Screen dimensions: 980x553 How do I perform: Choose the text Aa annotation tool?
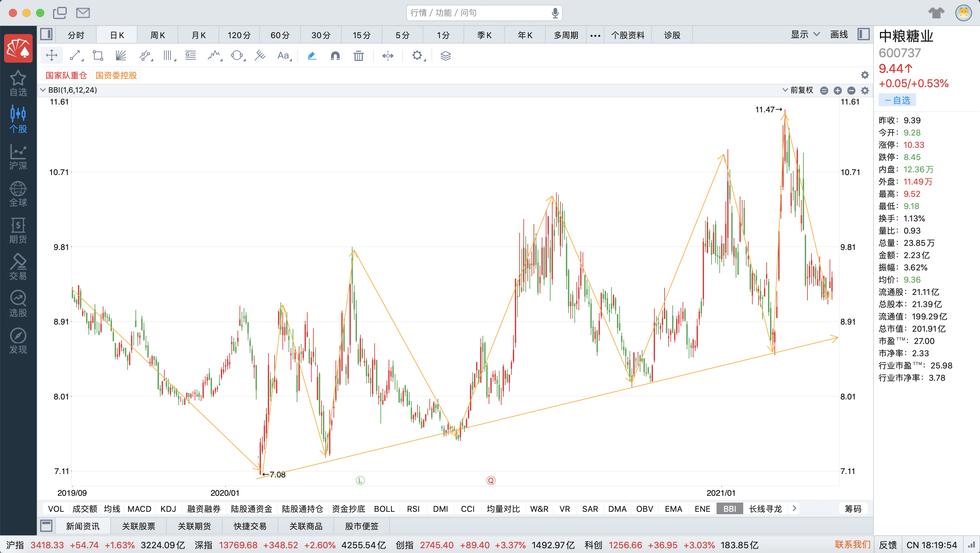pos(283,56)
